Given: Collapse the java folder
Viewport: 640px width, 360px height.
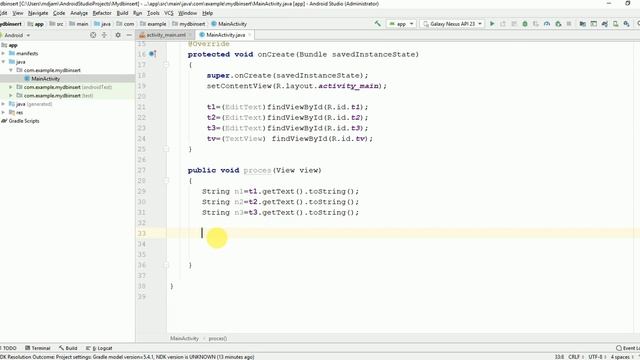Looking at the screenshot, I should [x=4, y=62].
